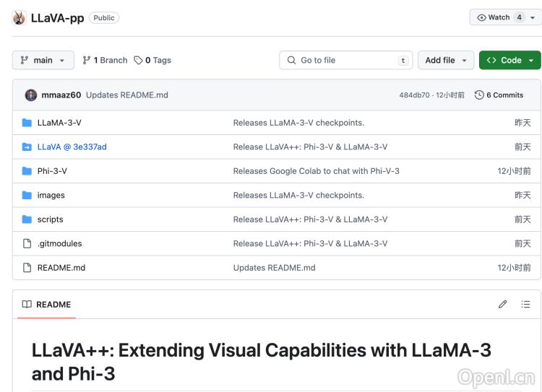
Task: Open the README outline list icon
Action: [x=526, y=305]
